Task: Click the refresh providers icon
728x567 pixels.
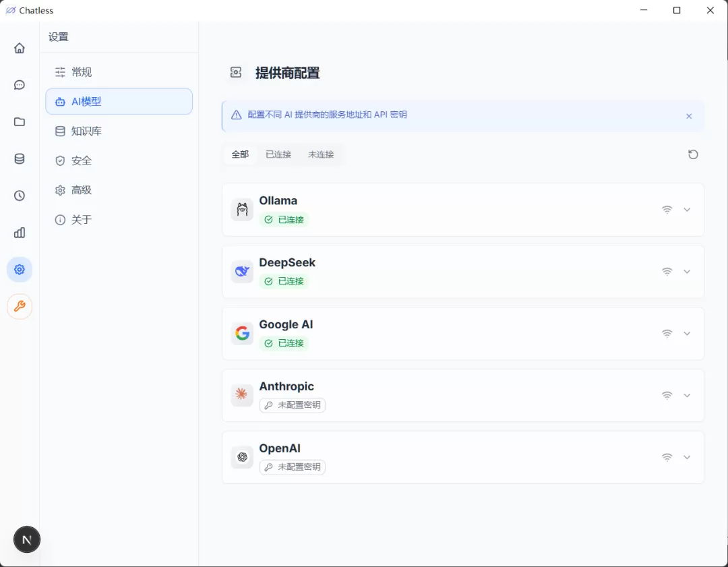Action: coord(693,154)
